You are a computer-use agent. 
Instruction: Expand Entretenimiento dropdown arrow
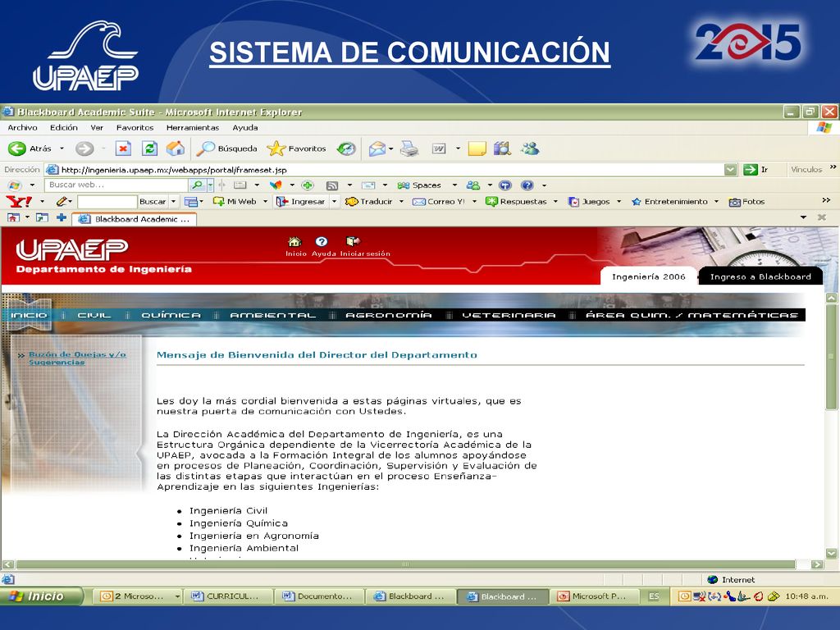click(716, 202)
